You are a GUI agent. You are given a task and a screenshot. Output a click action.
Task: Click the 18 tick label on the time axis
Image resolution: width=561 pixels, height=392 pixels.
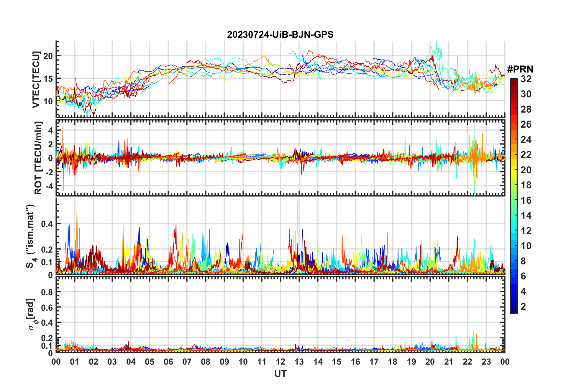point(393,362)
